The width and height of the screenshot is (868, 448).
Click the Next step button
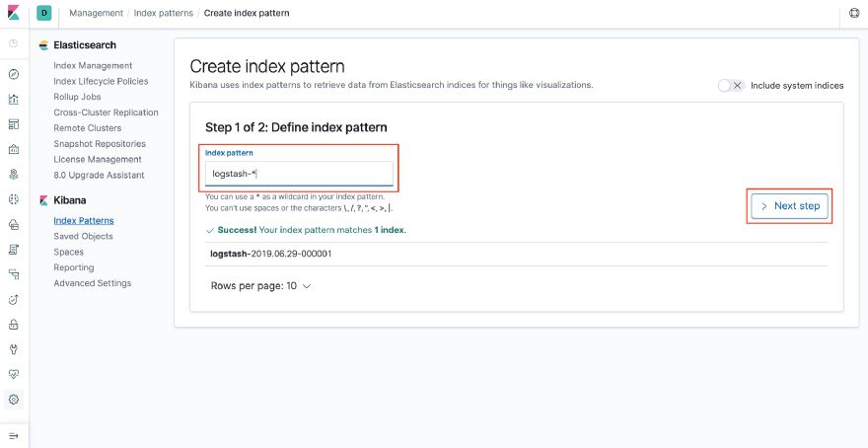789,206
